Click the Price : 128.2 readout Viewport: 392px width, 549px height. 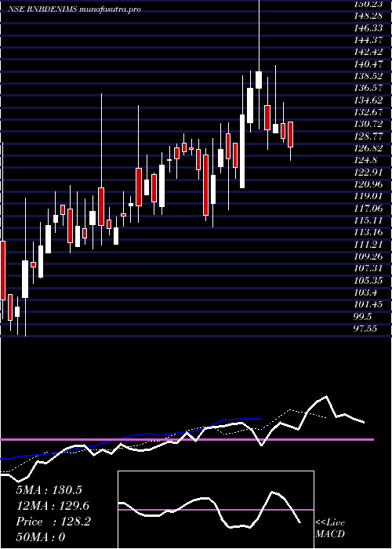pos(53,522)
